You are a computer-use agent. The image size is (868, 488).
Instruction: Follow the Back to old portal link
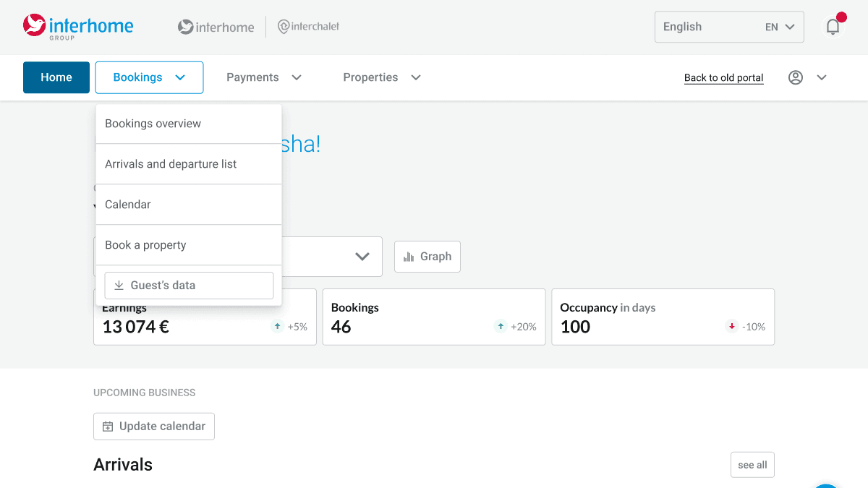click(x=724, y=78)
